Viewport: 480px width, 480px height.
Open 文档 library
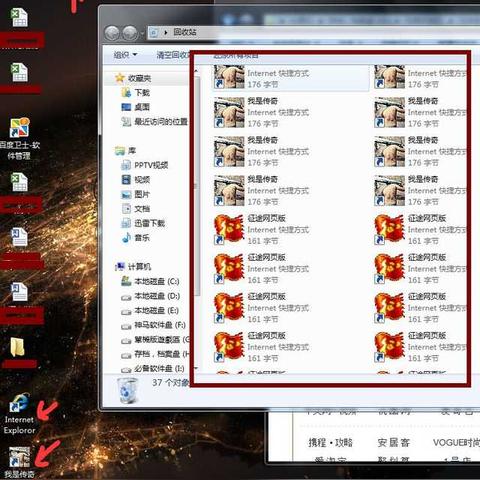pyautogui.click(x=142, y=209)
